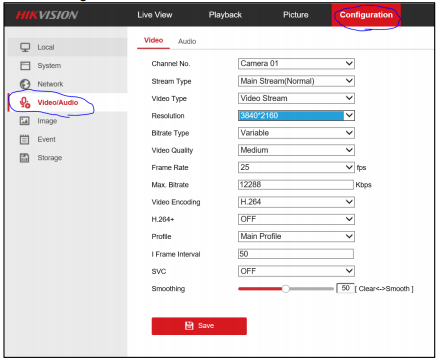Click the Image picture icon
447x364 pixels.
click(25, 121)
